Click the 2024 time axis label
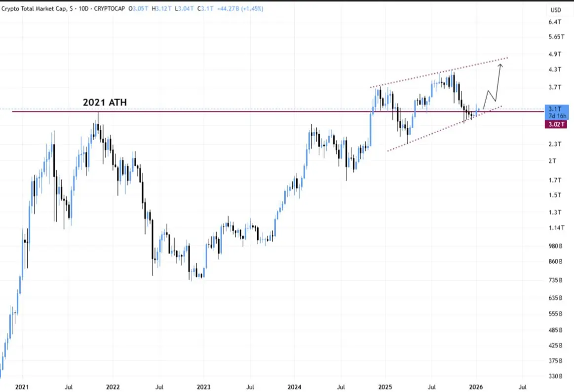574x392 pixels. [x=294, y=387]
